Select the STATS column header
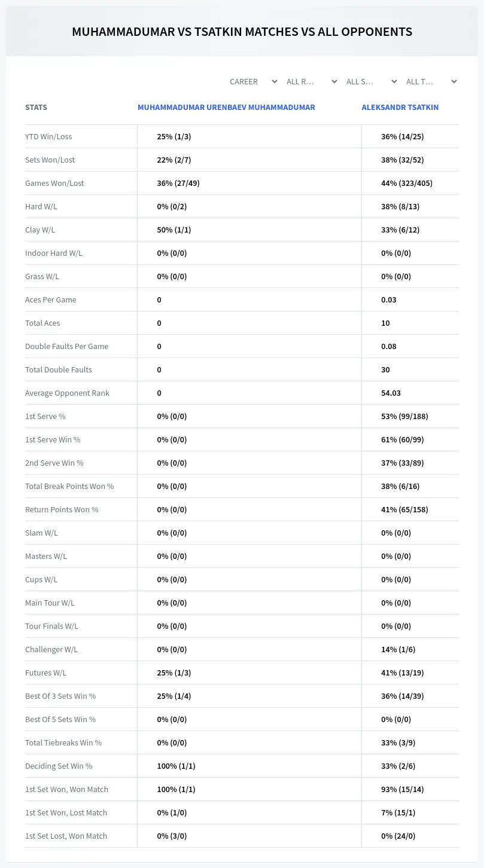Screen dimensions: 484x868 point(36,108)
